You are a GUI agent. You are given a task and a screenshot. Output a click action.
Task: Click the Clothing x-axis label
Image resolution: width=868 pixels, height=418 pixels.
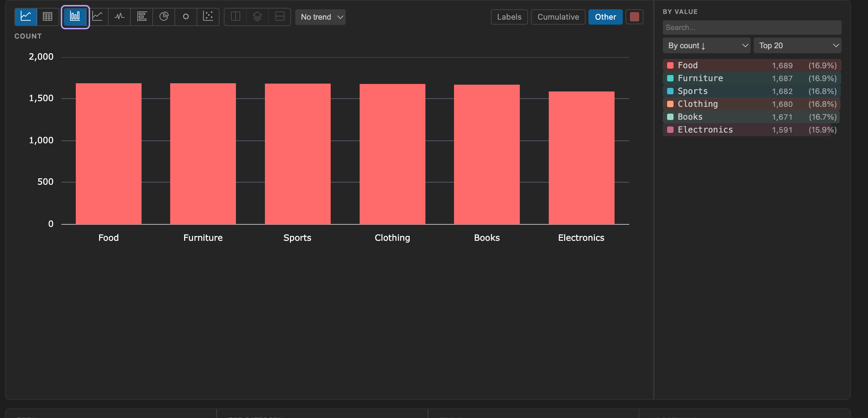pyautogui.click(x=393, y=238)
